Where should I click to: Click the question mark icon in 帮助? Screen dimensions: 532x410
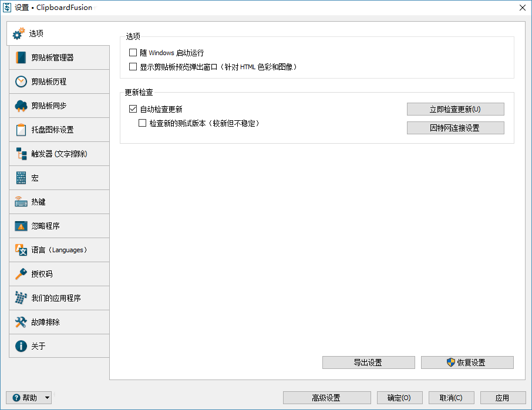click(x=16, y=398)
